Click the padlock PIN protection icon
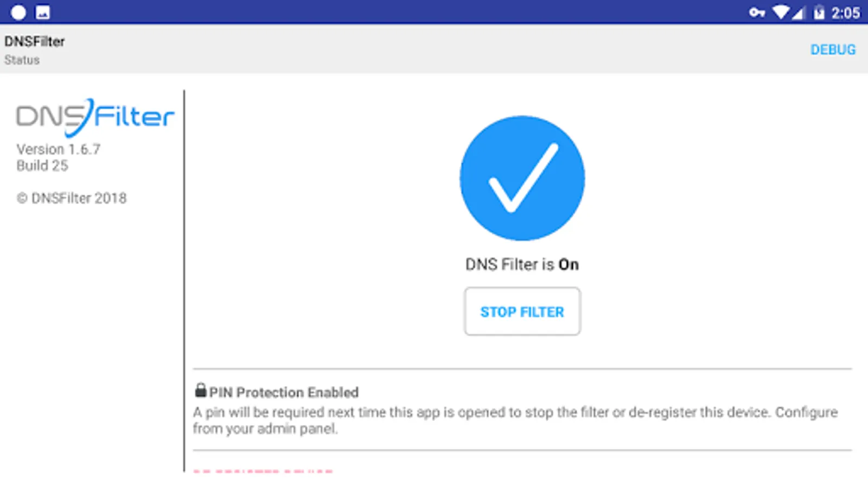The width and height of the screenshot is (868, 488). click(201, 390)
